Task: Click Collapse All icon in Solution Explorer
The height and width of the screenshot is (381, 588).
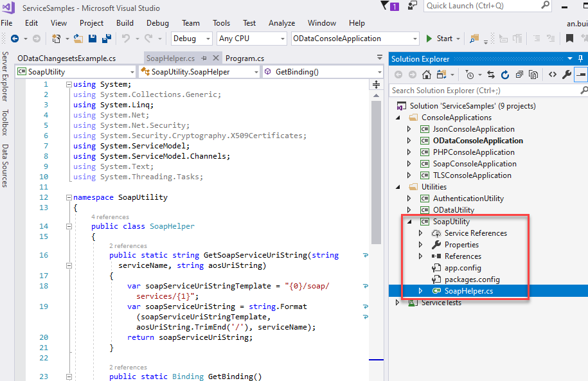Action: (519, 75)
